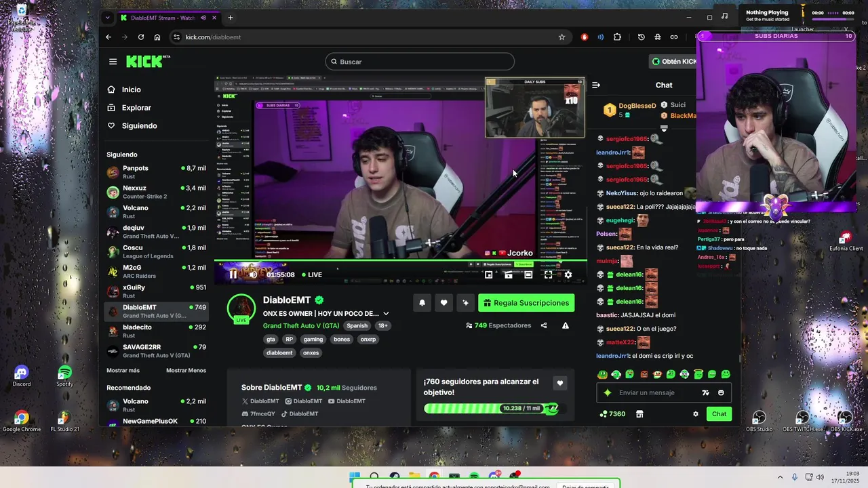Toggle notification bell for DiabloEMT
868x488 pixels.
point(422,303)
